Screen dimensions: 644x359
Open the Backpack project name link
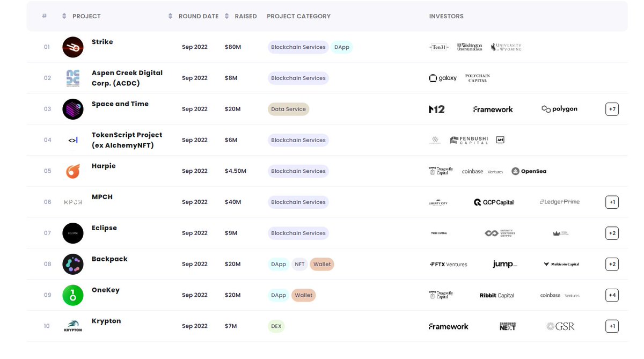[x=109, y=259]
